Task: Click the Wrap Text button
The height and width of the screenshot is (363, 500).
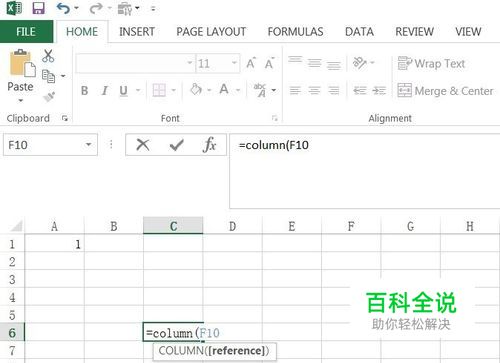Action: 431,63
